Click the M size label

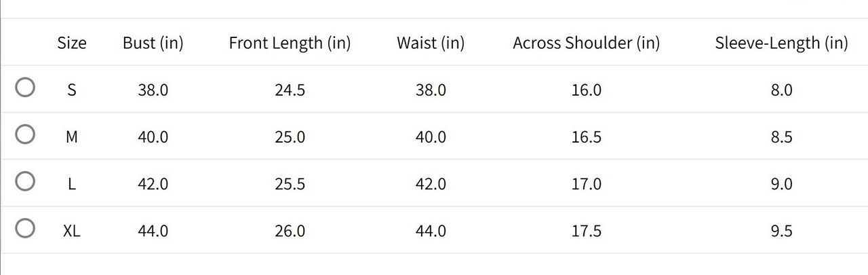tap(72, 136)
